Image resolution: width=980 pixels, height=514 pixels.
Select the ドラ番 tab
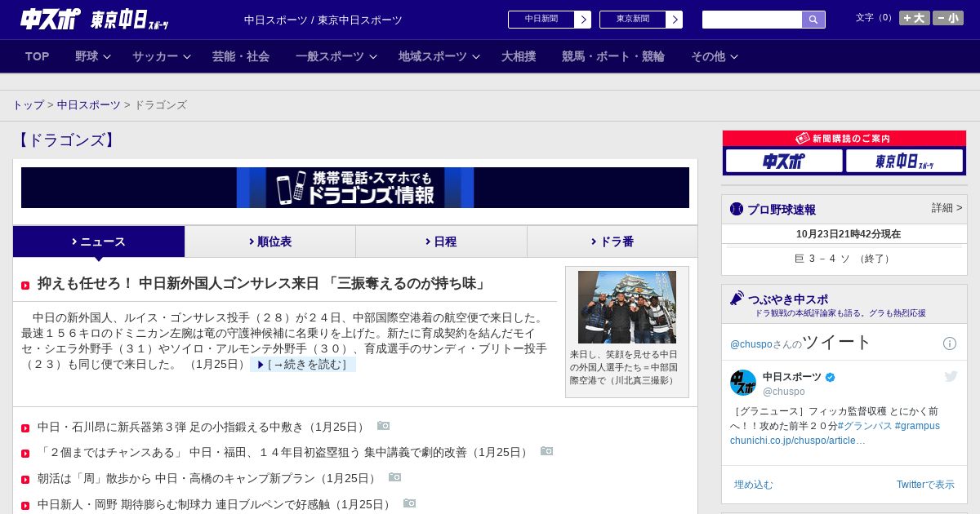point(612,241)
